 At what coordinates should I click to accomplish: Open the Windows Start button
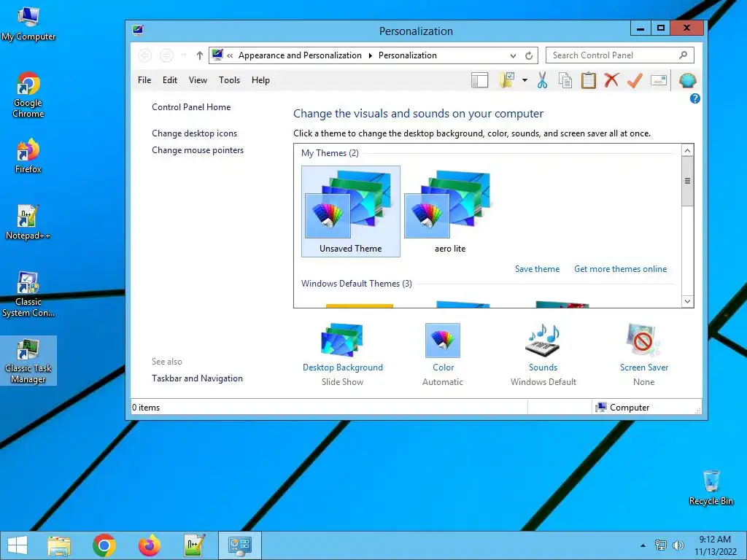point(18,545)
